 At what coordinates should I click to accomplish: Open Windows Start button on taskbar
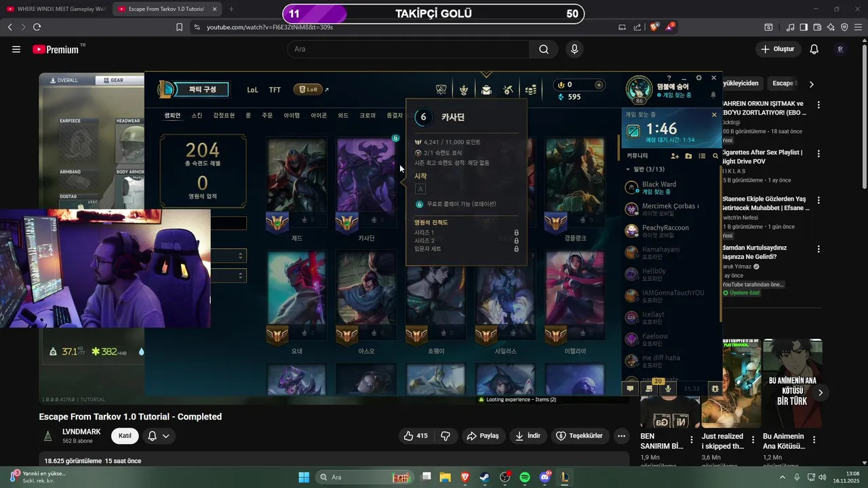[x=304, y=477]
